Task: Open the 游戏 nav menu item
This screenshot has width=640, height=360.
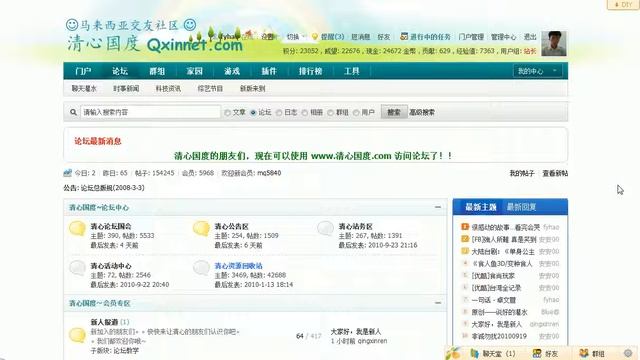Action: pyautogui.click(x=232, y=71)
